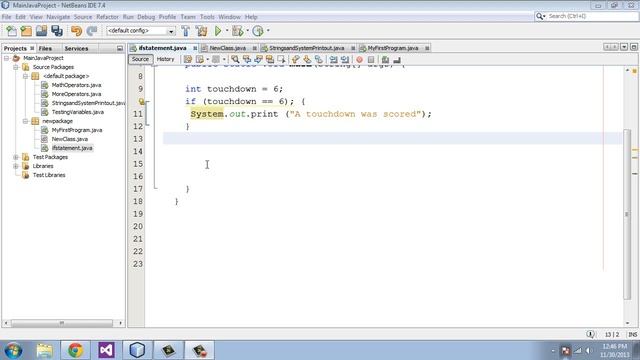Open the editor tab list dropdown arrow
Viewport: 640px width, 360px height.
pos(624,47)
